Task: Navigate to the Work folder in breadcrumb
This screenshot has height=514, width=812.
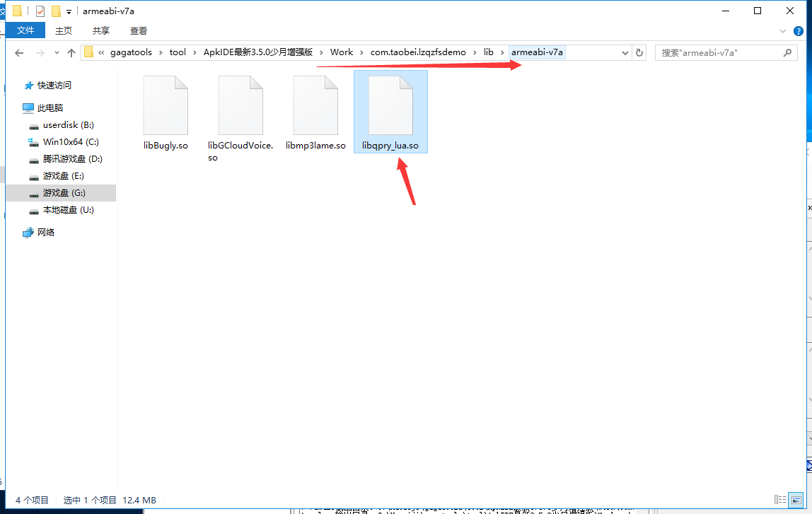Action: tap(341, 52)
